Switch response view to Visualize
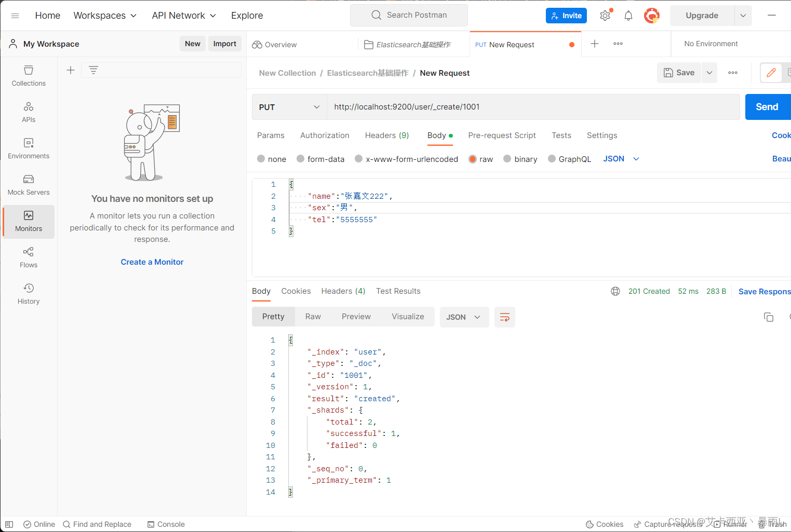 [x=408, y=317]
